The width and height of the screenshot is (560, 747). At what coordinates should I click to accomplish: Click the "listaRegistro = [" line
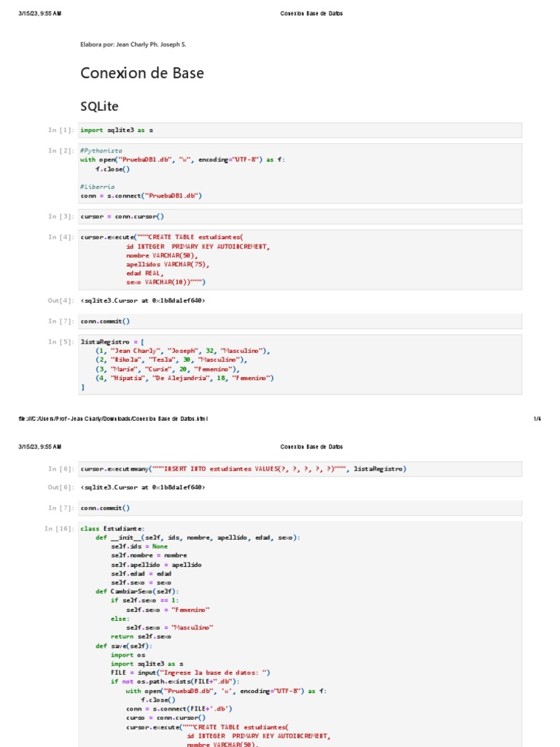pos(112,341)
